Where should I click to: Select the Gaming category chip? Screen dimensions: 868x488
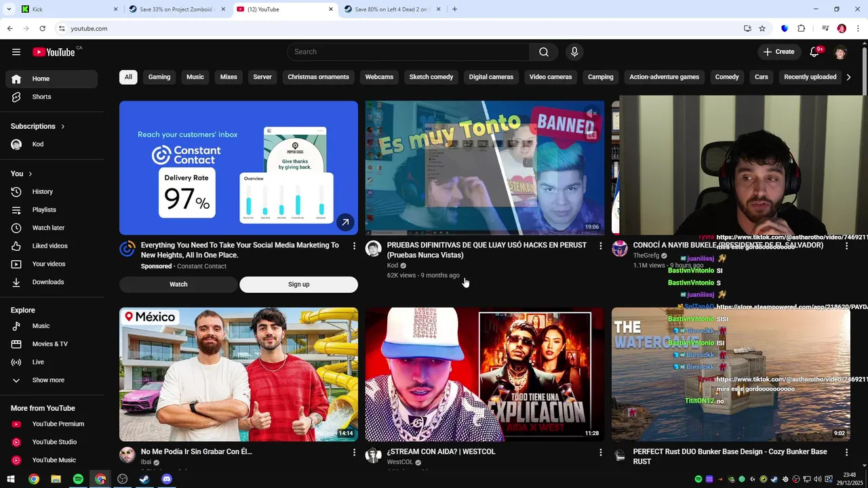(x=159, y=77)
